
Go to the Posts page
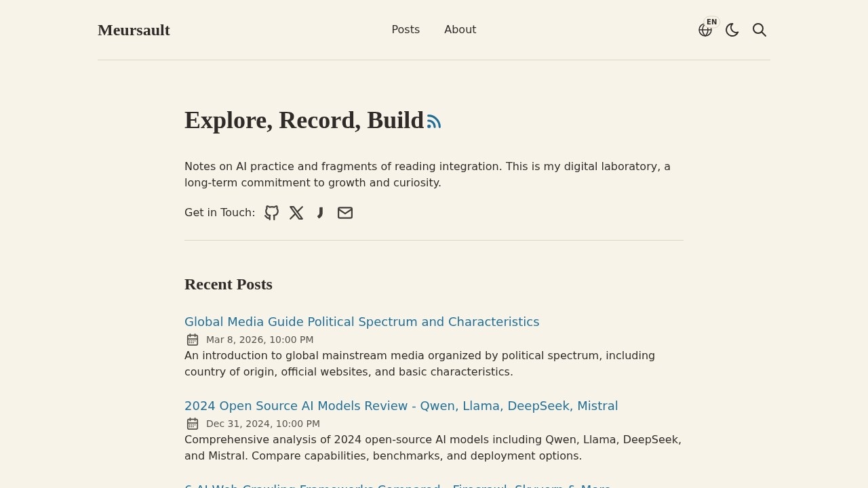[x=406, y=30]
